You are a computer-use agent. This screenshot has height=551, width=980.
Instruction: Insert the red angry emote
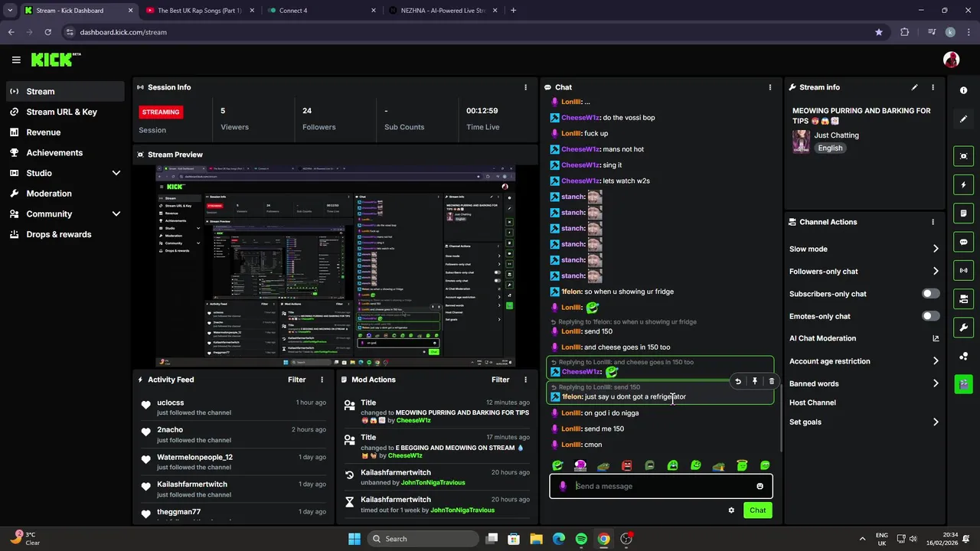click(626, 465)
